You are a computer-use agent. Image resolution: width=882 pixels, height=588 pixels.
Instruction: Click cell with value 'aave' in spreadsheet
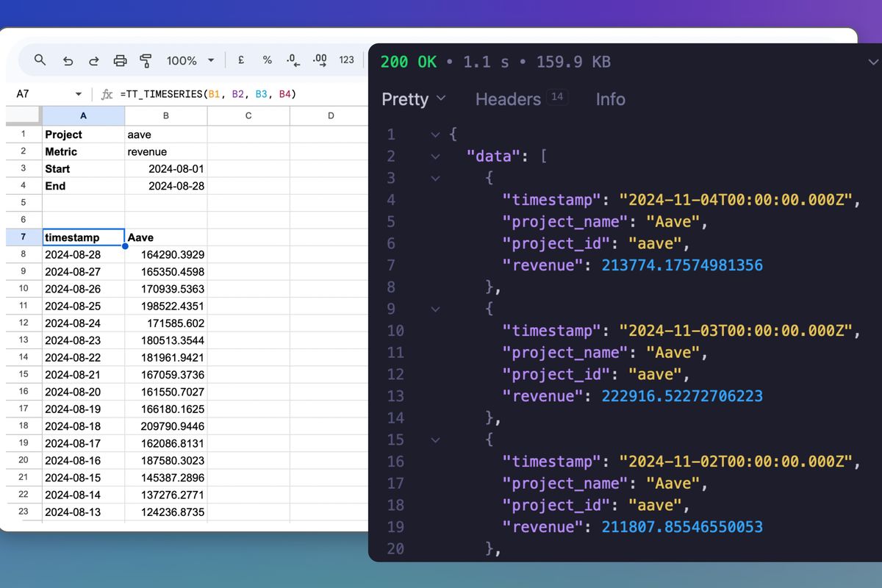(166, 135)
